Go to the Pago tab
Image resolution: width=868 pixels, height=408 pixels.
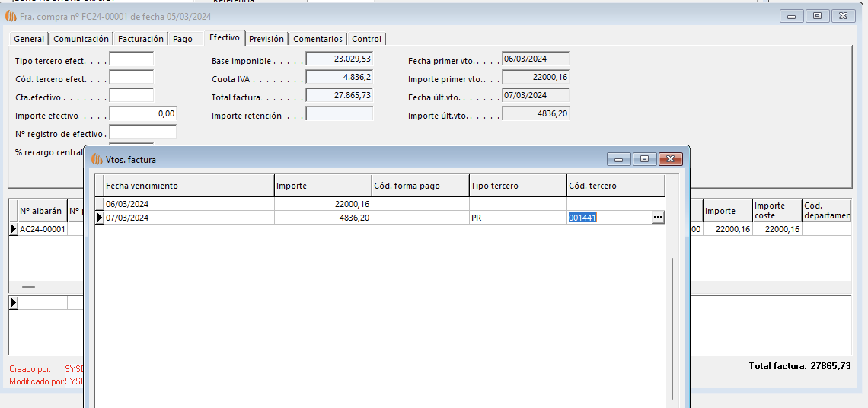pyautogui.click(x=182, y=39)
